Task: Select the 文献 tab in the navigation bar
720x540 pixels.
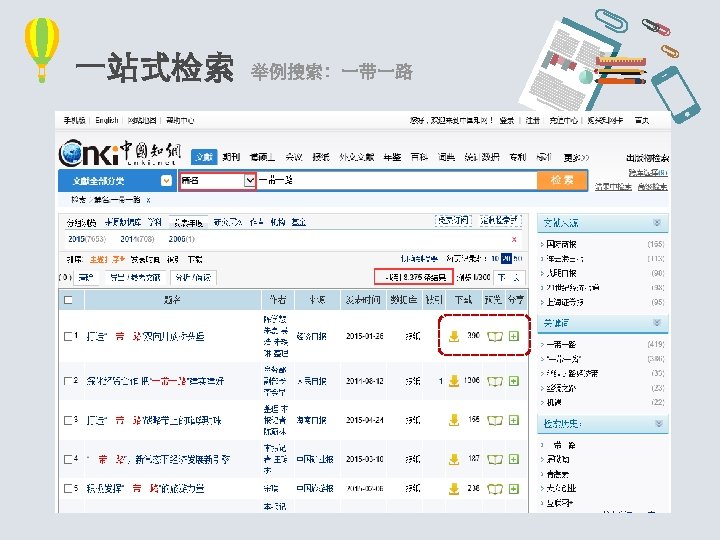Action: click(x=204, y=157)
